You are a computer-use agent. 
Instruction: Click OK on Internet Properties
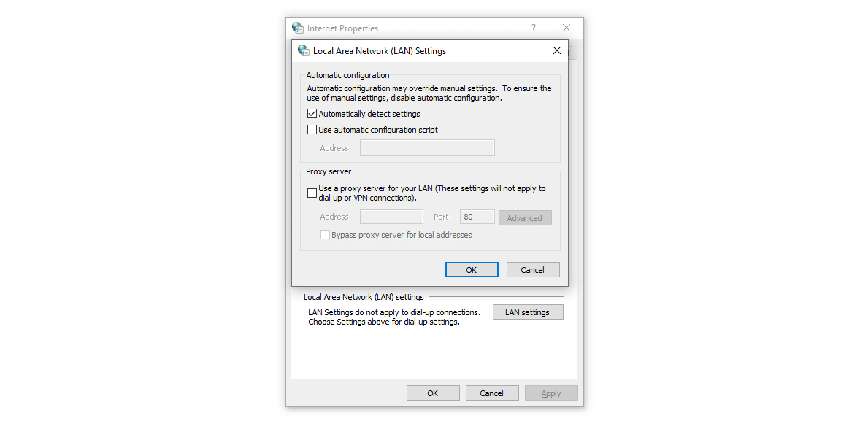(x=433, y=393)
